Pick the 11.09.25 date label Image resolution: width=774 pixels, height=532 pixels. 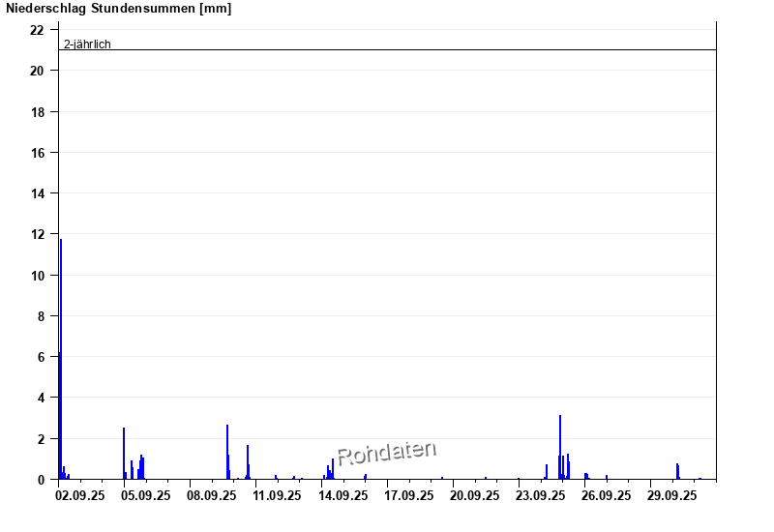click(x=278, y=495)
